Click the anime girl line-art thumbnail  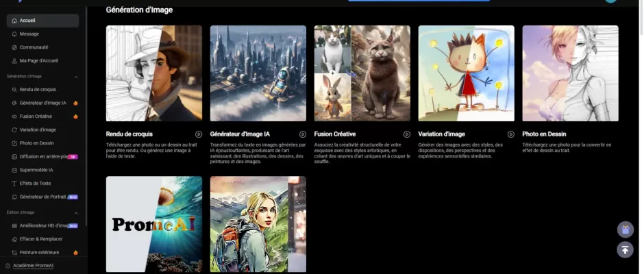coord(571,73)
